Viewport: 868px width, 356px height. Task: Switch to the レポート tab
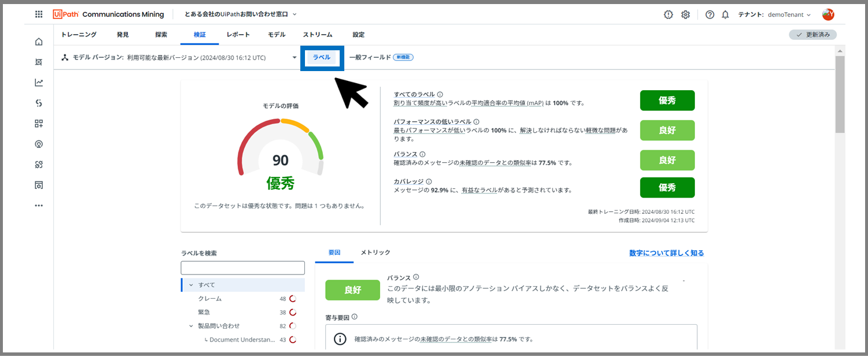238,35
